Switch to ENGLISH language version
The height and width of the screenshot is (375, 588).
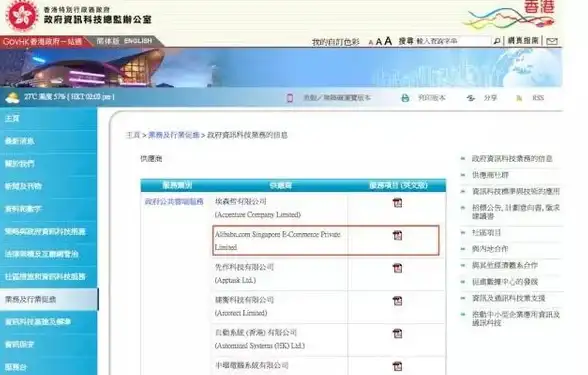click(138, 41)
